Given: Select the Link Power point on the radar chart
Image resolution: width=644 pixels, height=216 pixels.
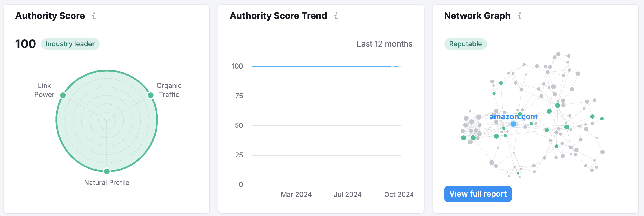Looking at the screenshot, I should pos(63,95).
